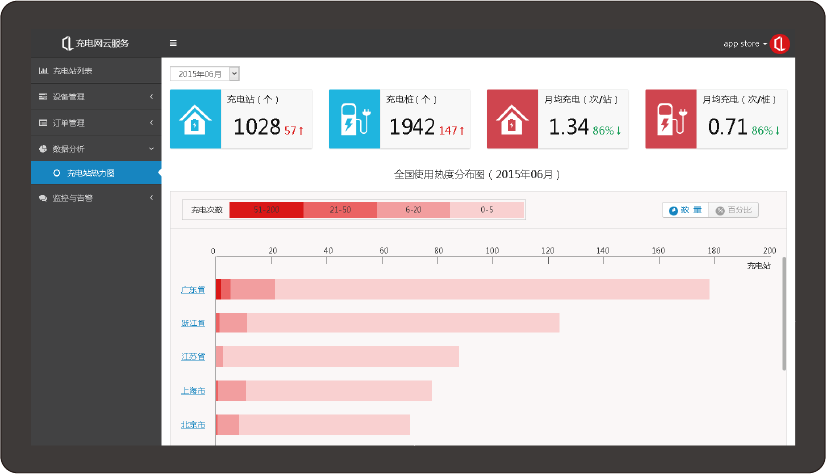826x474 pixels.
Task: Expand the 设备管理 sidebar section
Action: pos(95,97)
